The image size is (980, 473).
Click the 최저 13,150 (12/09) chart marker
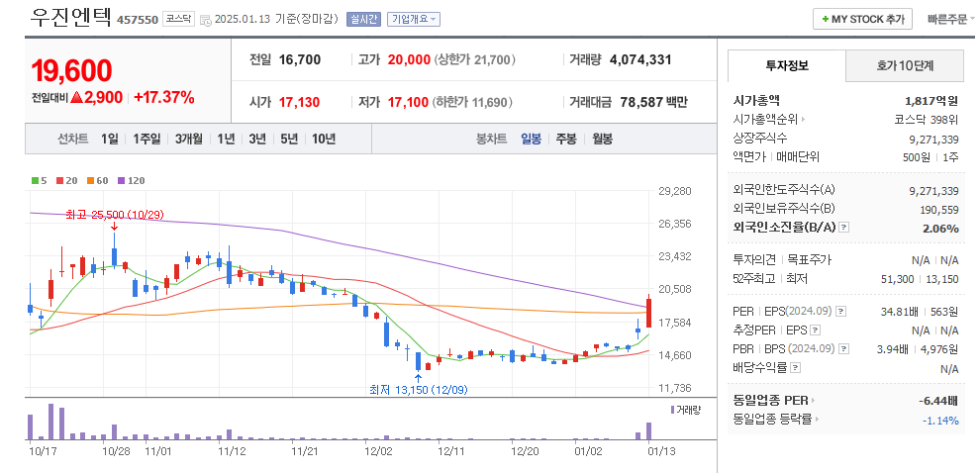[x=418, y=390]
